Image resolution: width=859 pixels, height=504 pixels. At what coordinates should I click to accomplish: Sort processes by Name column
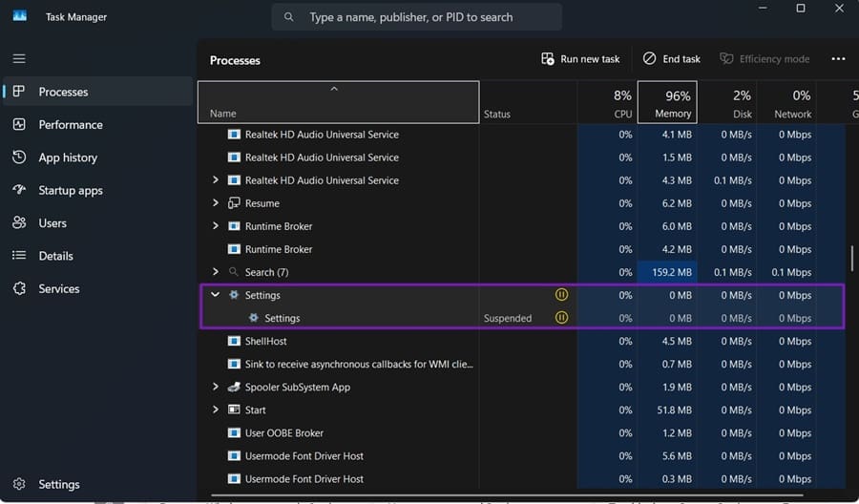pos(338,102)
